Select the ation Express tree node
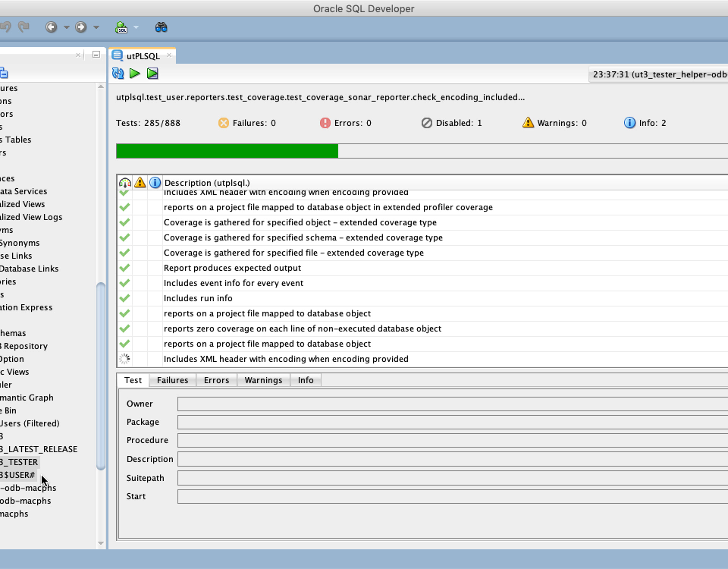The width and height of the screenshot is (728, 569). [x=26, y=307]
